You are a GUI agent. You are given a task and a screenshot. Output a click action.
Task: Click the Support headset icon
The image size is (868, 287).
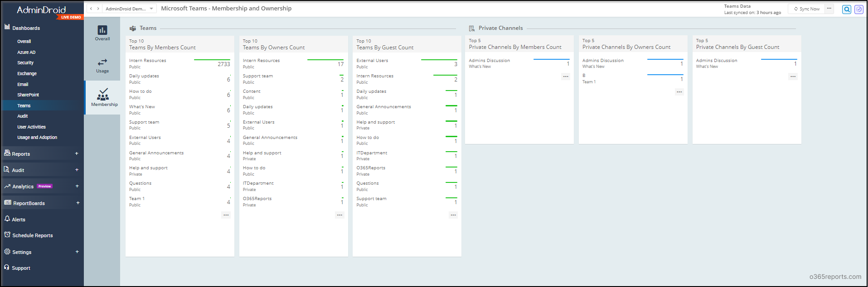(7, 267)
